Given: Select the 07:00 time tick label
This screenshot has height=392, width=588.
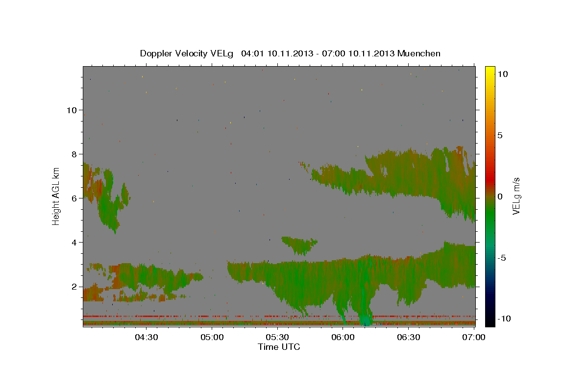Looking at the screenshot, I should [473, 337].
